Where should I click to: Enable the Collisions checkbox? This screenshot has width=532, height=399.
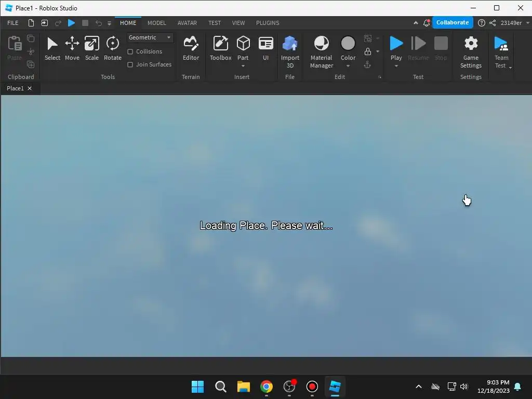pyautogui.click(x=130, y=51)
